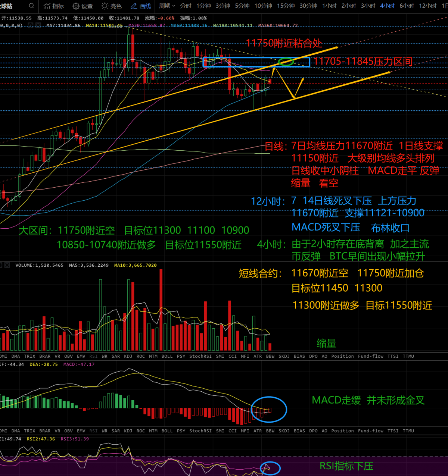Click the MA10:3,665.7020 volume average
448x476 pixels.
point(136,265)
